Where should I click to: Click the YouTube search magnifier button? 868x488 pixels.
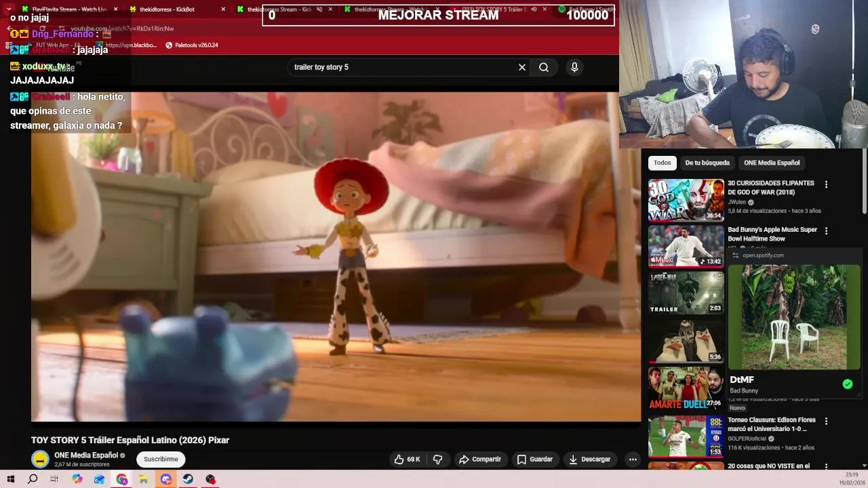point(544,67)
